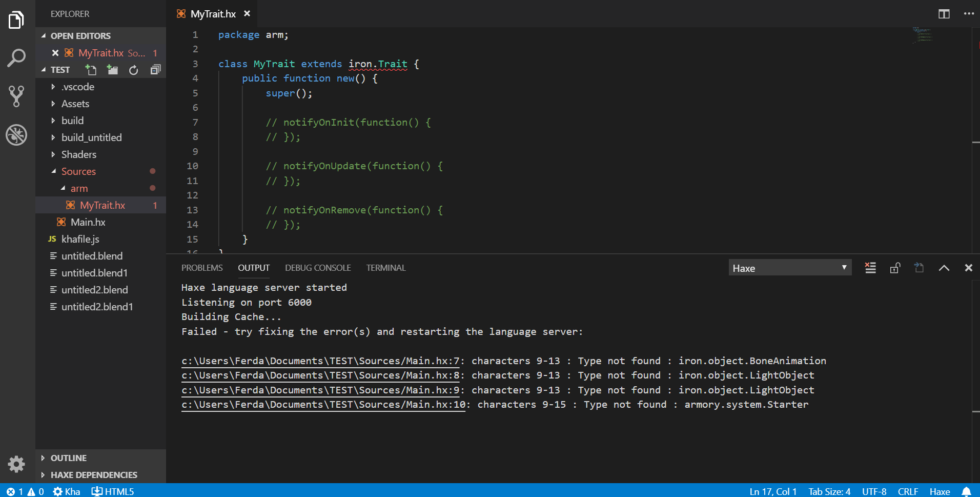Close the MyTrait.hx editor tab

pos(247,14)
